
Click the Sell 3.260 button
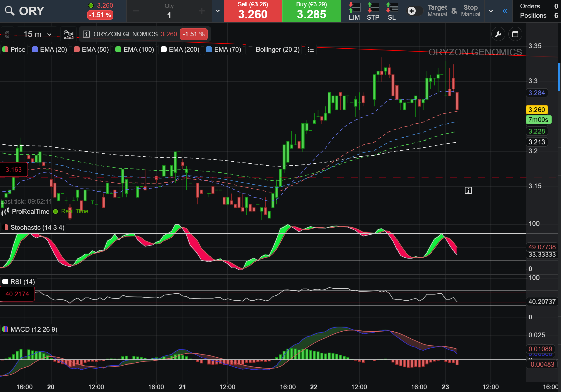[x=253, y=11]
